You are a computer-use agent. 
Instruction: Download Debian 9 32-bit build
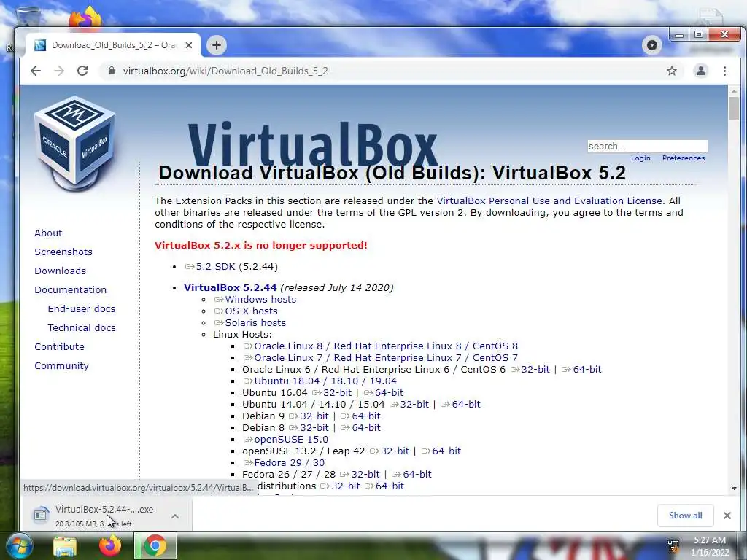(309, 416)
